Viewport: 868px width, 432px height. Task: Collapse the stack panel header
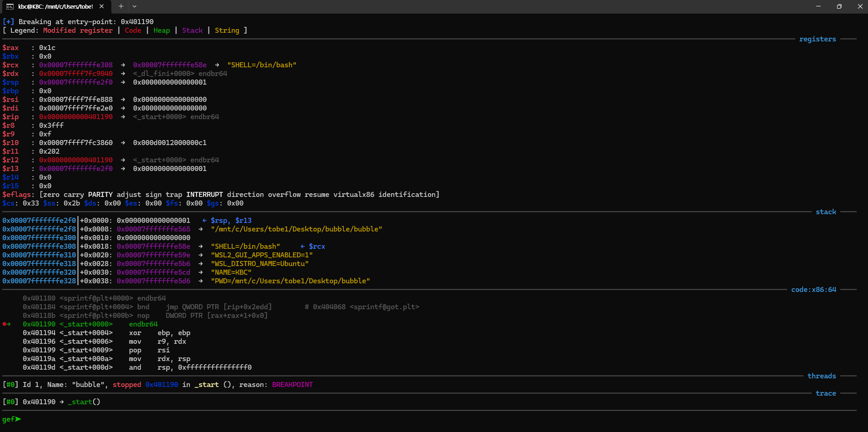826,212
